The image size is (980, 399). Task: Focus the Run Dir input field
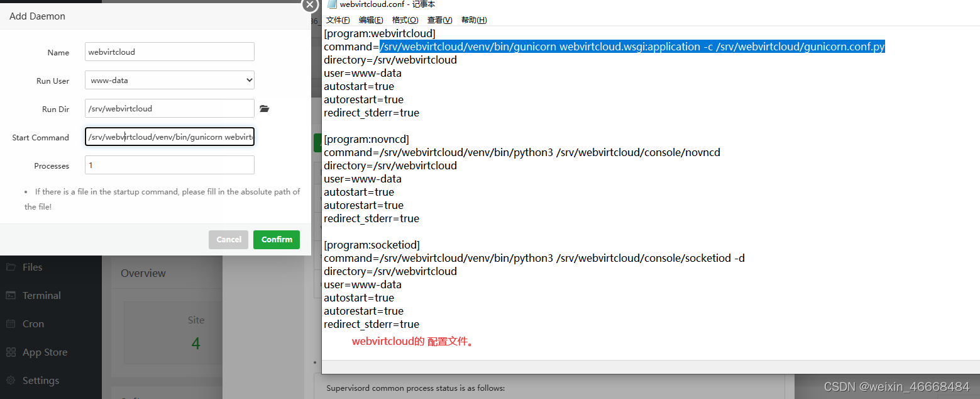point(170,108)
